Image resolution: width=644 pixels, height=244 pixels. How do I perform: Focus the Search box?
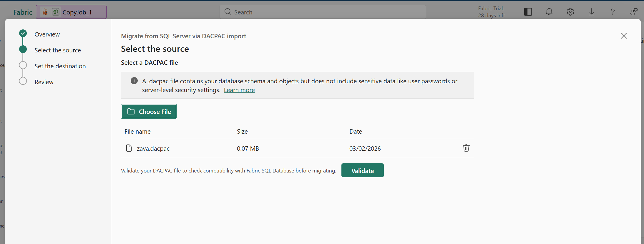tap(323, 12)
